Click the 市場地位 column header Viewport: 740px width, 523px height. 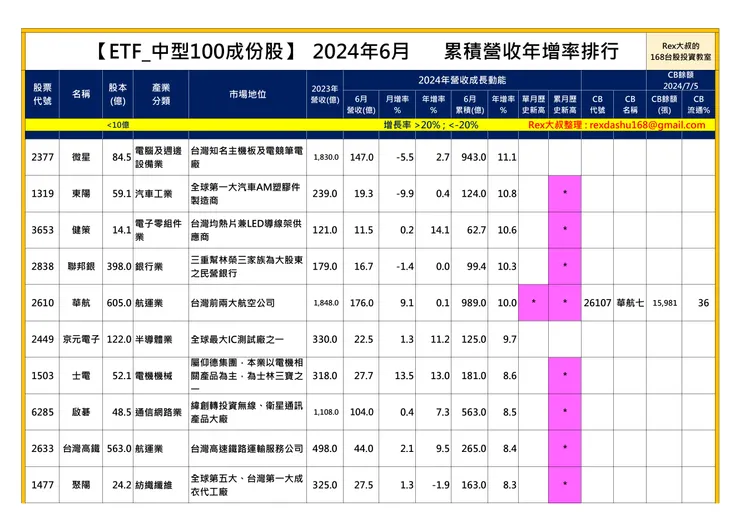pos(247,94)
